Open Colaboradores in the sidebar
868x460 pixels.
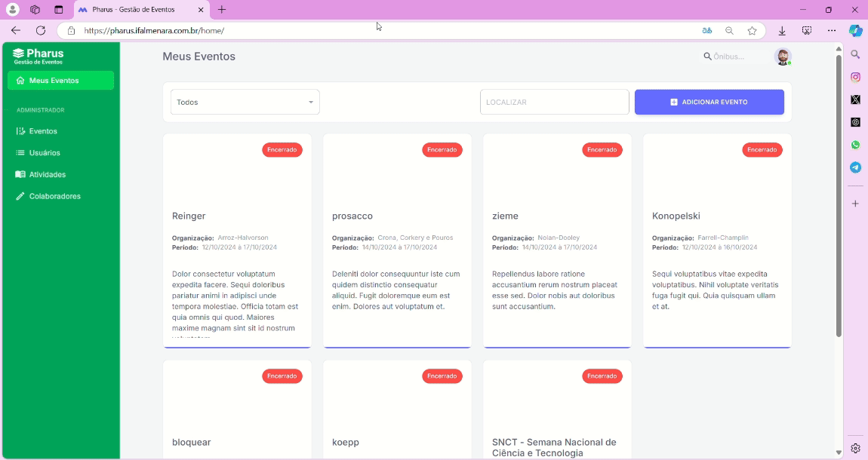tap(55, 196)
